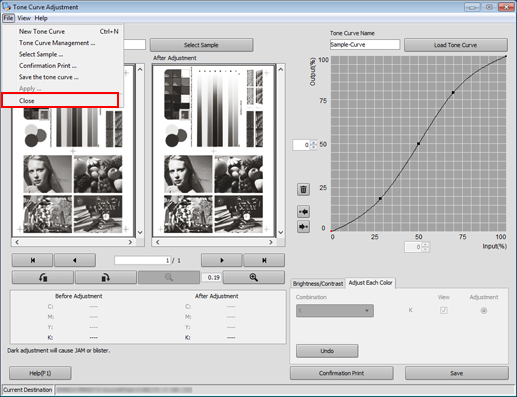The image size is (517, 397).
Task: Choose Select Sample menu entry
Action: pos(63,54)
